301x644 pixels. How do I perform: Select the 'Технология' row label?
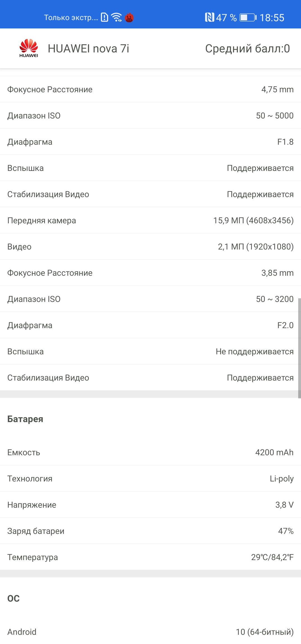[x=30, y=479]
